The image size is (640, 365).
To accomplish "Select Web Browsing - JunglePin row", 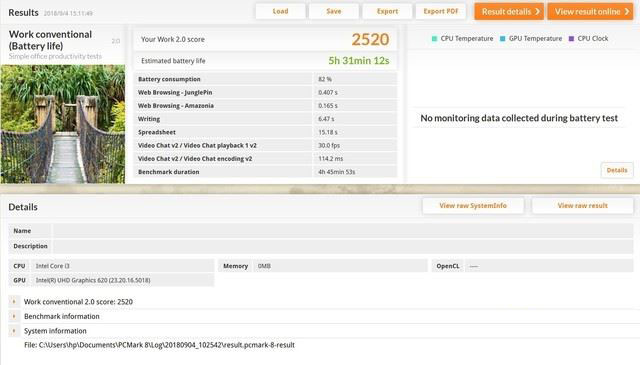I will pos(265,92).
